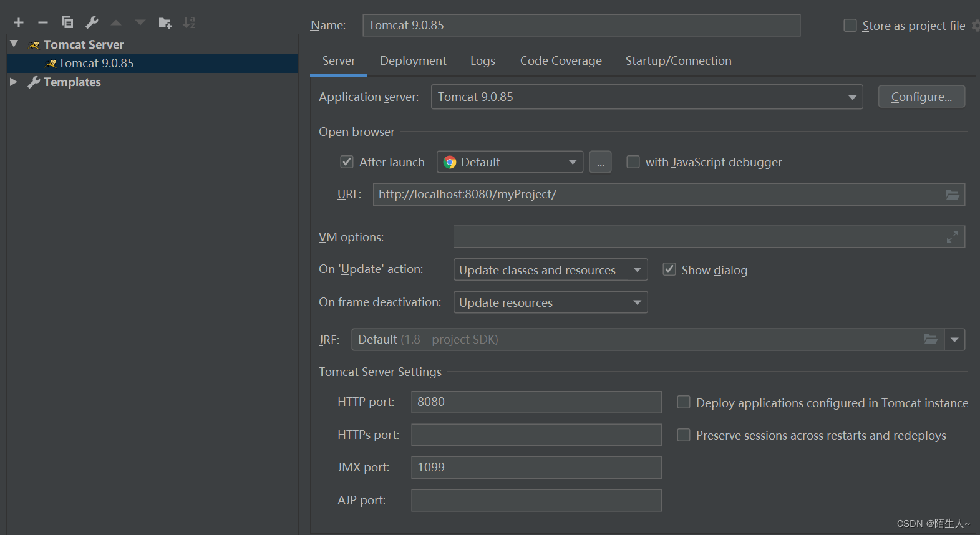Click the AJP port field

[x=536, y=500]
